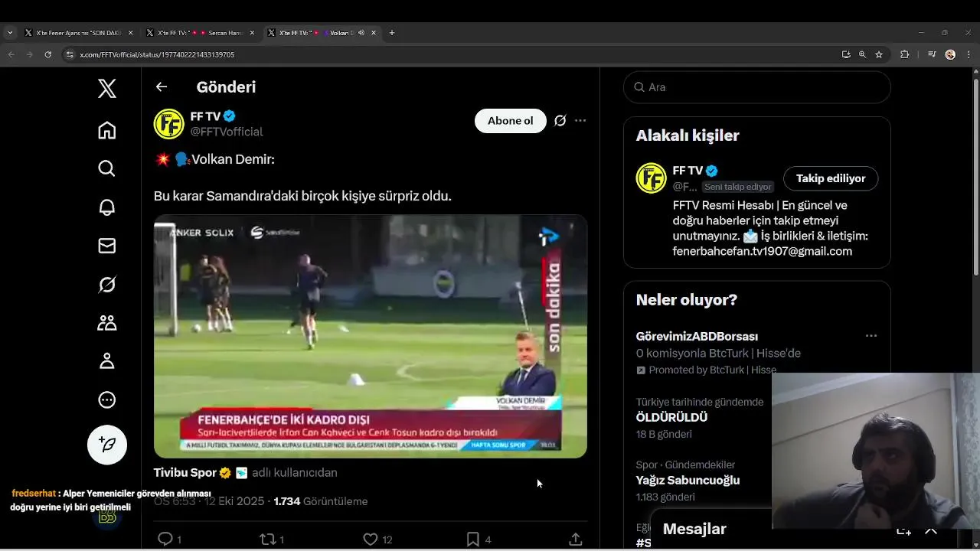Open options for GörevimizABDBorsası trend
The width and height of the screenshot is (980, 551).
coord(871,336)
